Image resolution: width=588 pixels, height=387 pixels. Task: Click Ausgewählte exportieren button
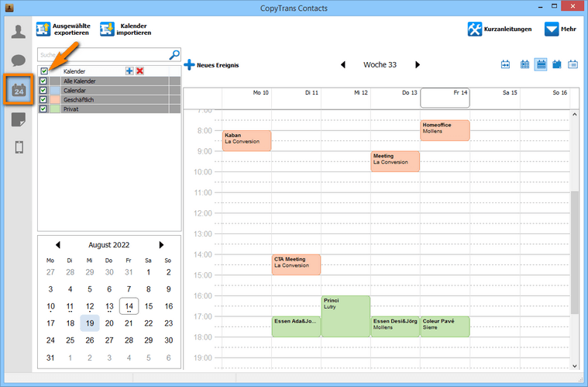tap(64, 29)
